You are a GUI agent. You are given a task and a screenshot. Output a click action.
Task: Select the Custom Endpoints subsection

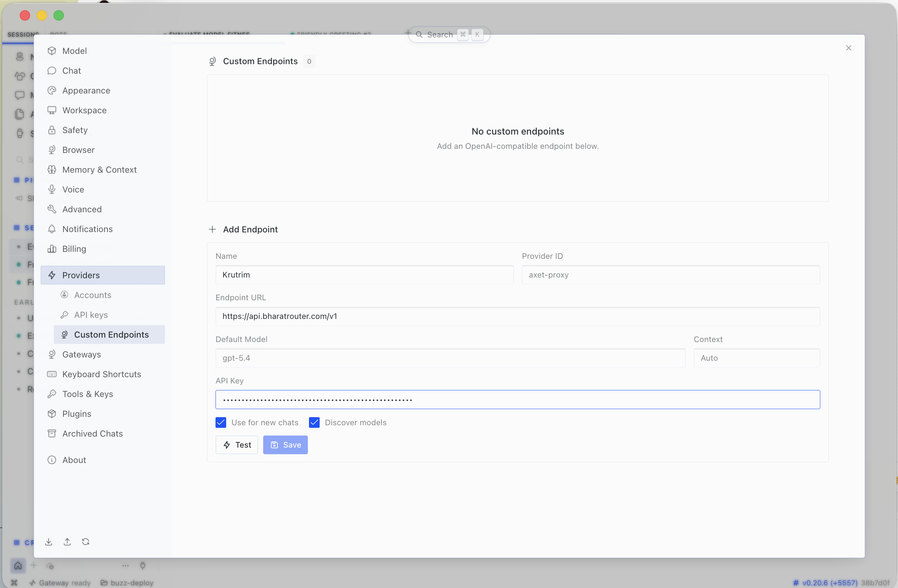tap(109, 334)
